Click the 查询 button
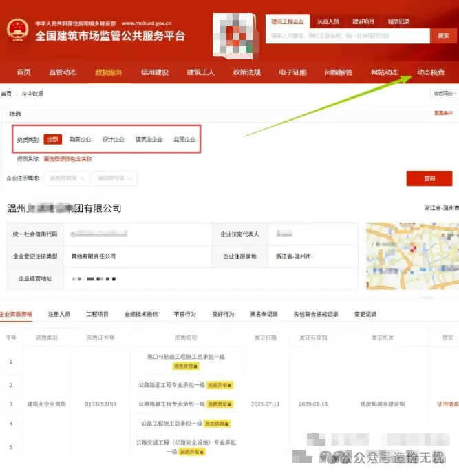The width and height of the screenshot is (459, 476). click(429, 178)
